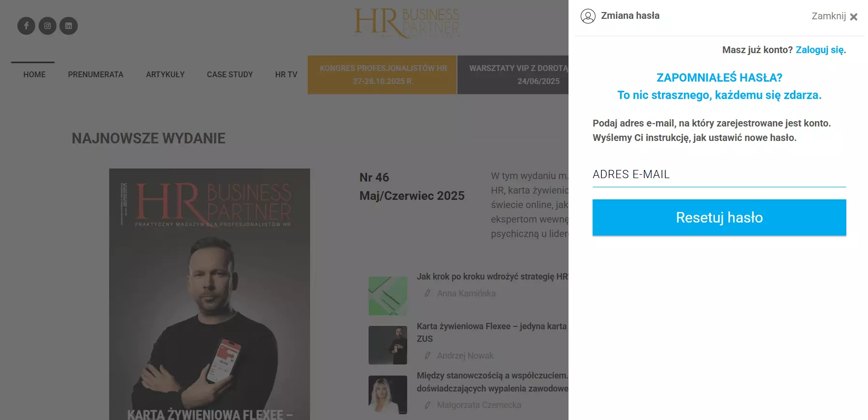Open the Facebook social icon
868x420 pixels.
[26, 26]
